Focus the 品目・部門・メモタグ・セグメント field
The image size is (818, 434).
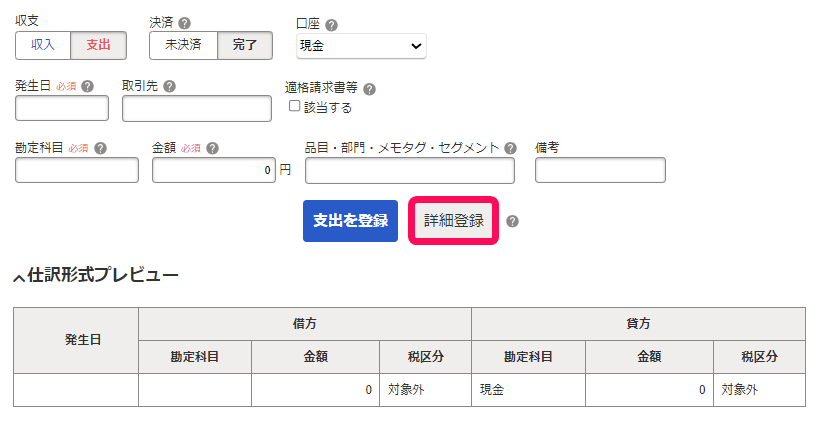(x=410, y=171)
